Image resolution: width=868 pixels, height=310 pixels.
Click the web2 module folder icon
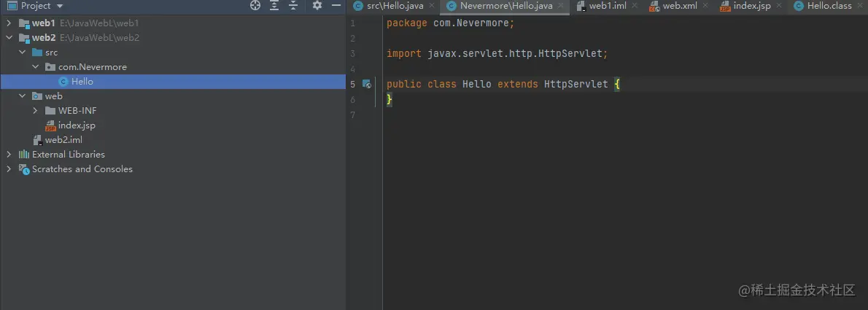click(24, 38)
